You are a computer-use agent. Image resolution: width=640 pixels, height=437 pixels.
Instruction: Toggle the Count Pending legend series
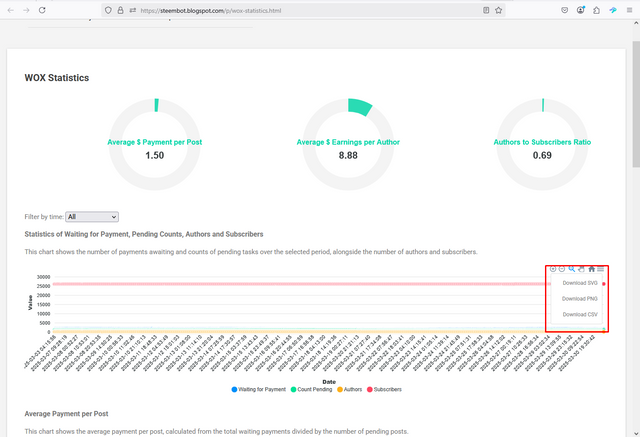[311, 389]
